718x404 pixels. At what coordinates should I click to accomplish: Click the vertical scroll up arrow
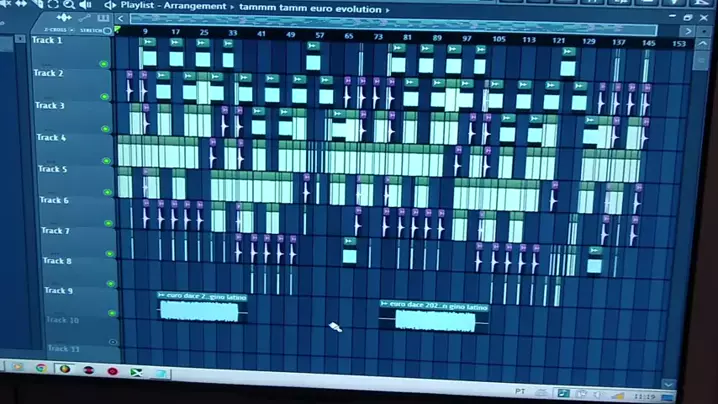702,44
